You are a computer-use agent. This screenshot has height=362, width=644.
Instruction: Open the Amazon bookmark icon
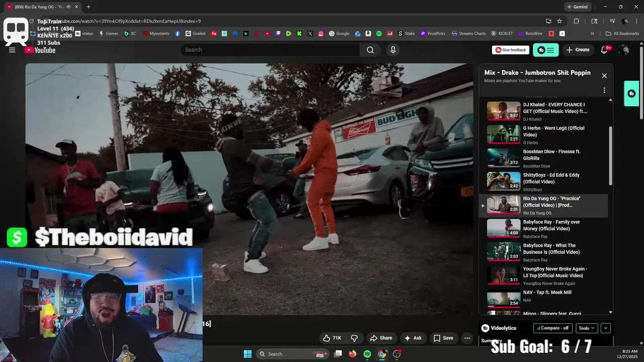click(x=368, y=34)
